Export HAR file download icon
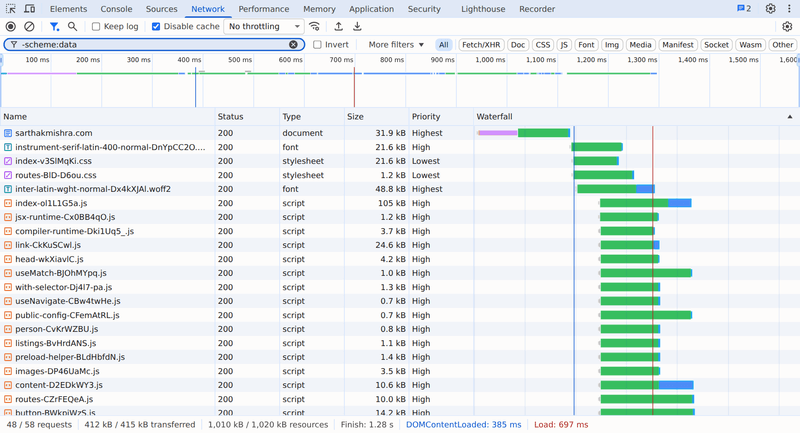Viewport: 800px width, 433px height. click(x=357, y=27)
